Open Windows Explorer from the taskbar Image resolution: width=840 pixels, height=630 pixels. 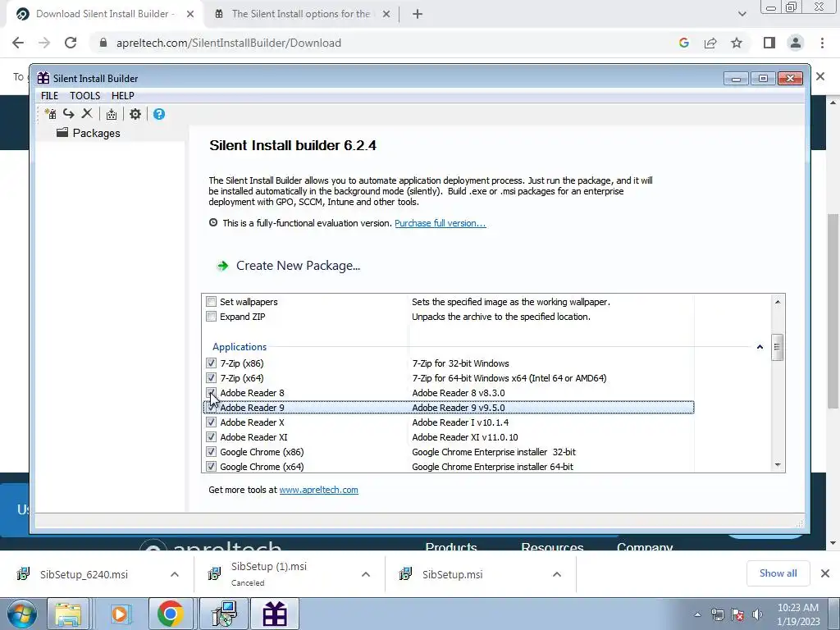coord(68,614)
